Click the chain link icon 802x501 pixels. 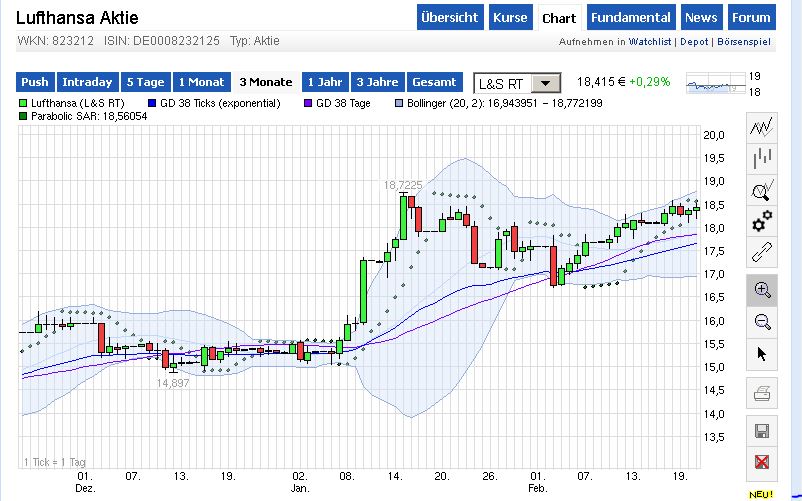coord(763,251)
